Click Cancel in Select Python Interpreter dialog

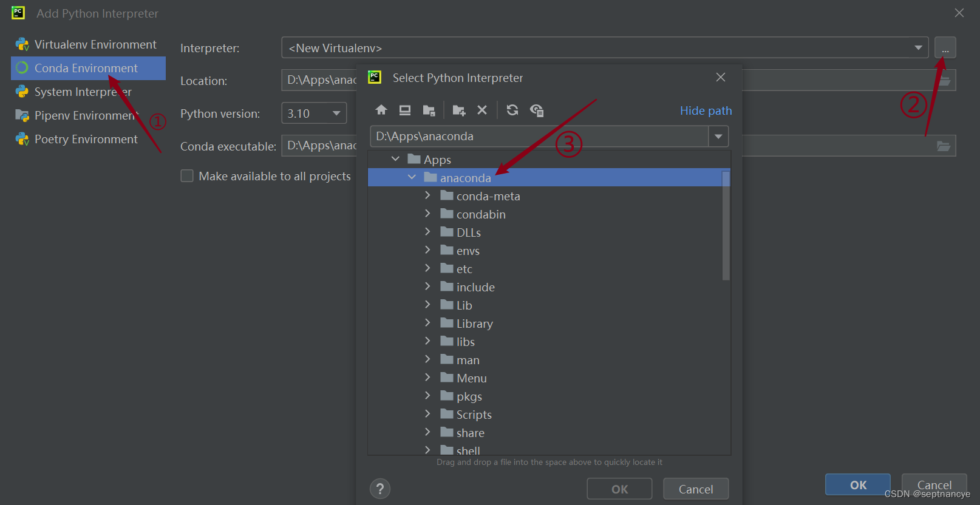click(x=696, y=489)
